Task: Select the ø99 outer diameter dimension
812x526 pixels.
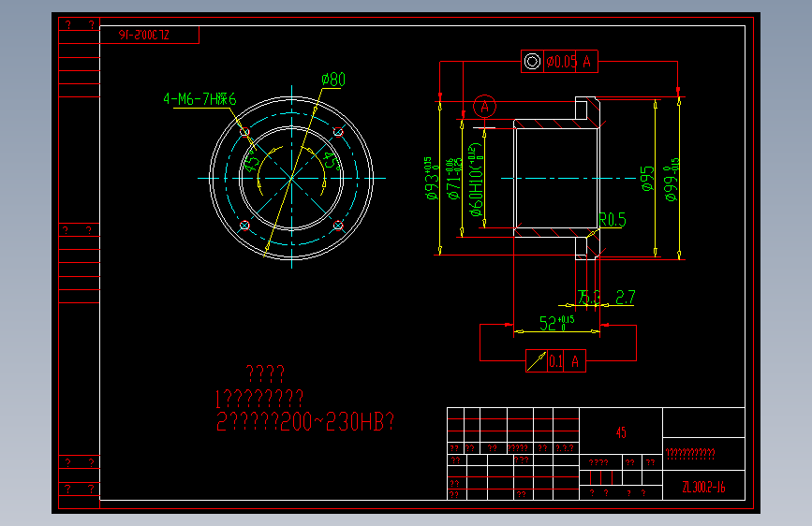Action: [x=672, y=180]
